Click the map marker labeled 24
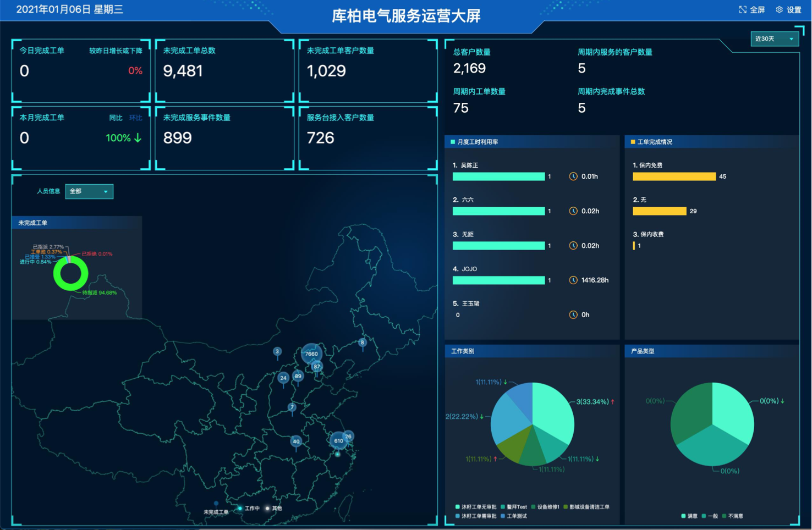 283,378
